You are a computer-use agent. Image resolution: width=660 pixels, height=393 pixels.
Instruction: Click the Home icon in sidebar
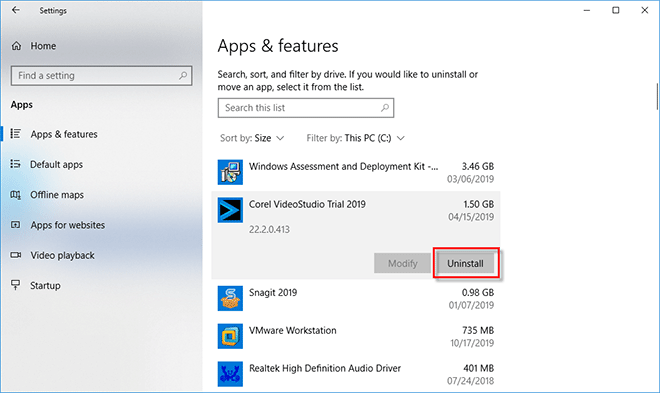coord(16,46)
